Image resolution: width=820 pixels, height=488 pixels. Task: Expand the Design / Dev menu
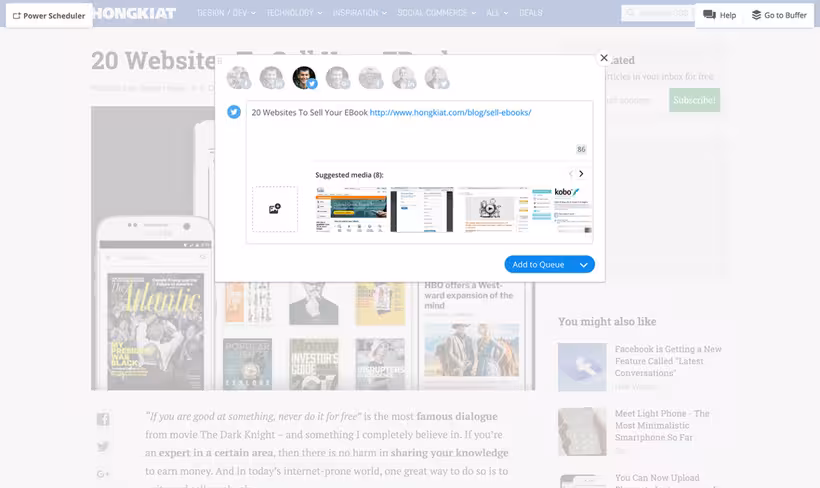[226, 13]
